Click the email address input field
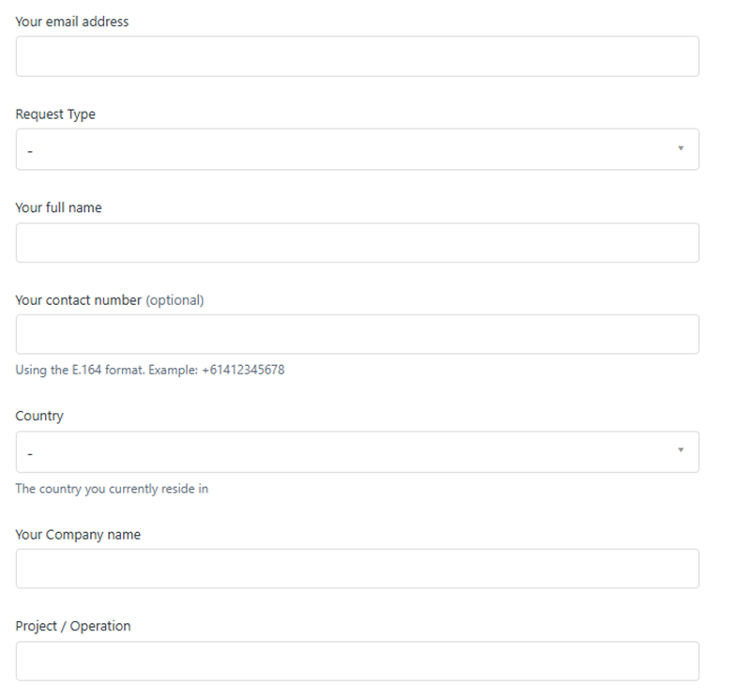The image size is (729, 700). tap(357, 56)
